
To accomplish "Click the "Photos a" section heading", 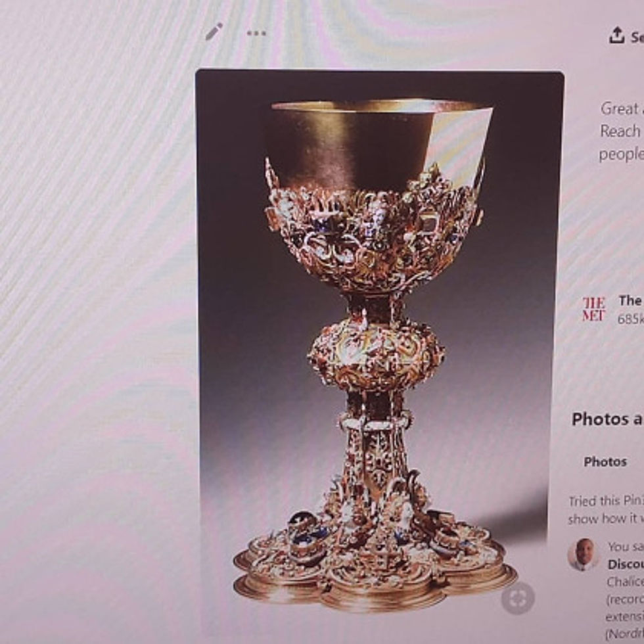I will (x=607, y=419).
